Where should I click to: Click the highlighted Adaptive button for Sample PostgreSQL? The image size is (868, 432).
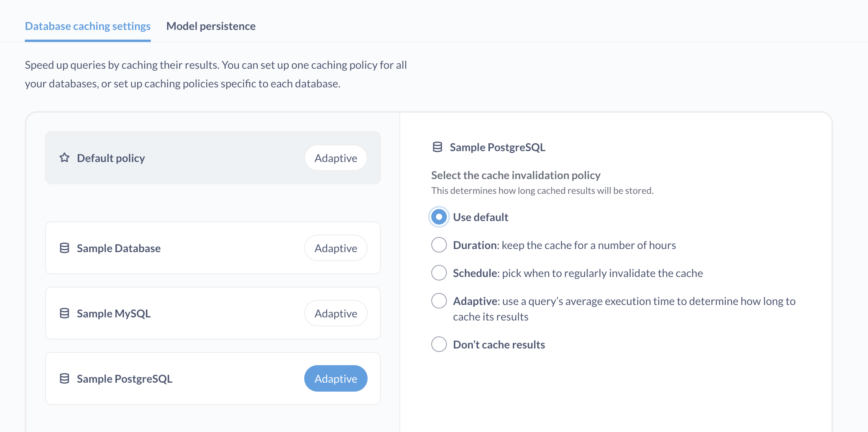[x=336, y=378]
